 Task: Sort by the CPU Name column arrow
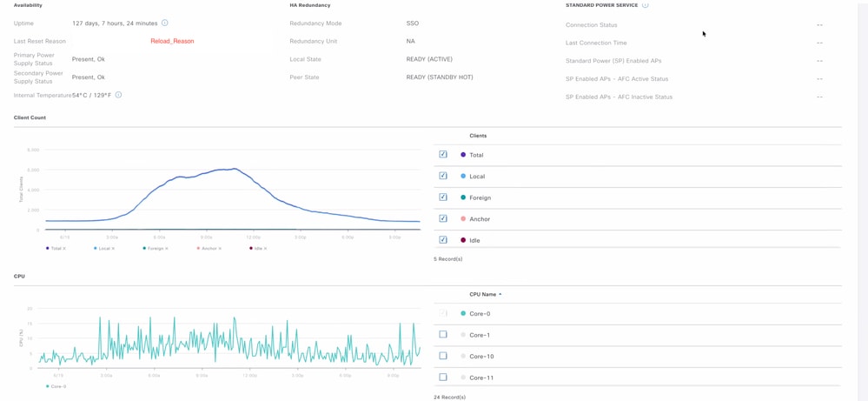click(500, 295)
